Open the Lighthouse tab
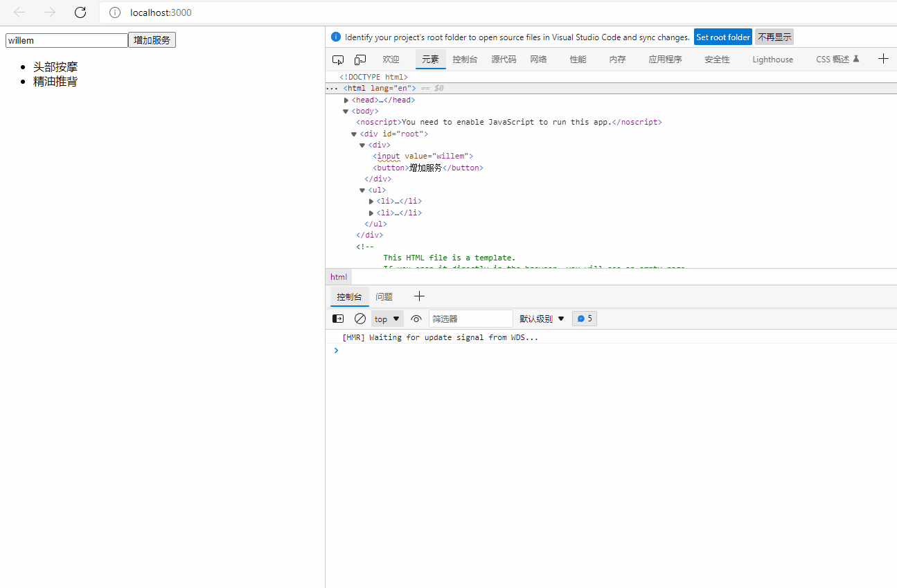897x588 pixels. (772, 60)
